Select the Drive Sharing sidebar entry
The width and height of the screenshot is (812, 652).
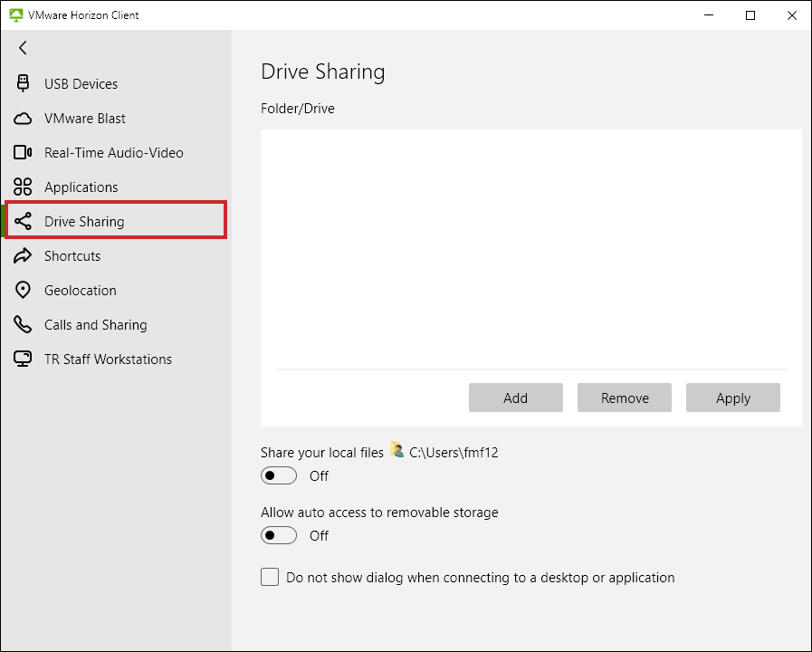tap(116, 221)
